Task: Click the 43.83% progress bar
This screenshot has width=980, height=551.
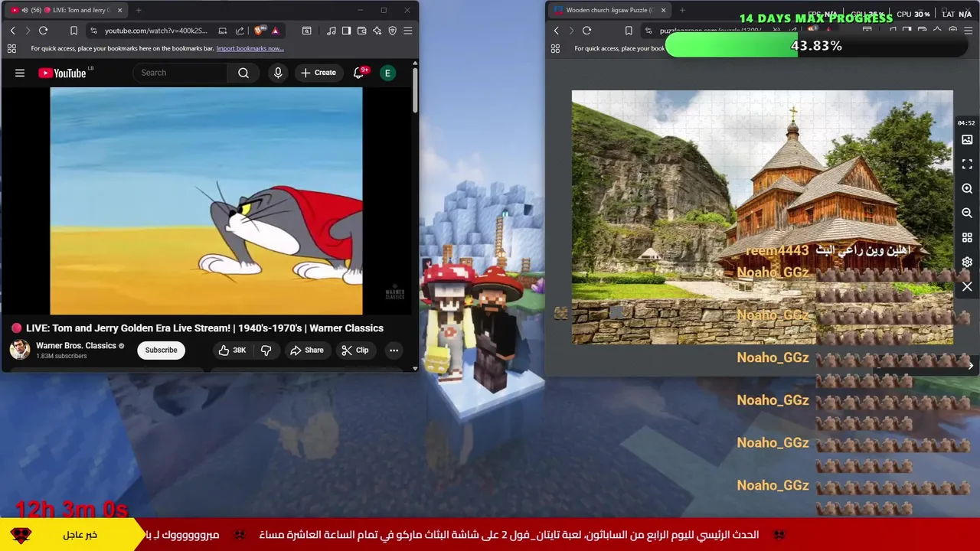Action: tap(816, 46)
